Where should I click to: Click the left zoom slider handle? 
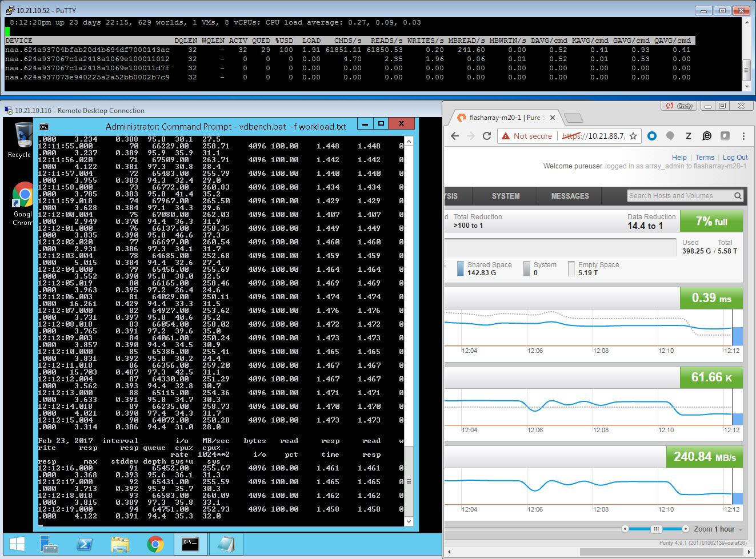(625, 529)
